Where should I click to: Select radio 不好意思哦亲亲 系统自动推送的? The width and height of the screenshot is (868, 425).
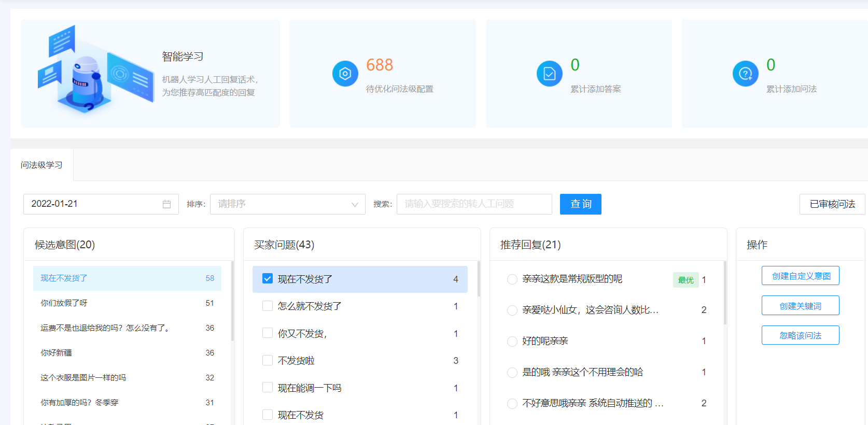(x=512, y=404)
